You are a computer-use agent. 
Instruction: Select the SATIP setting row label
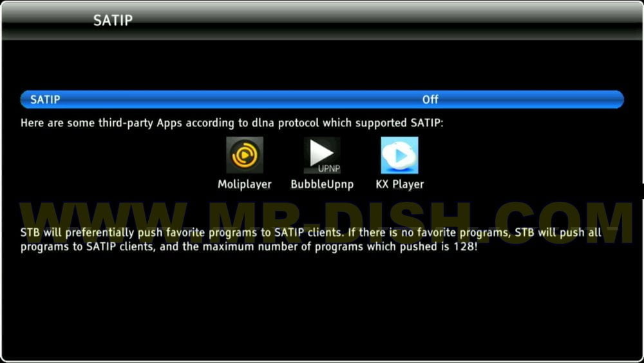click(45, 99)
